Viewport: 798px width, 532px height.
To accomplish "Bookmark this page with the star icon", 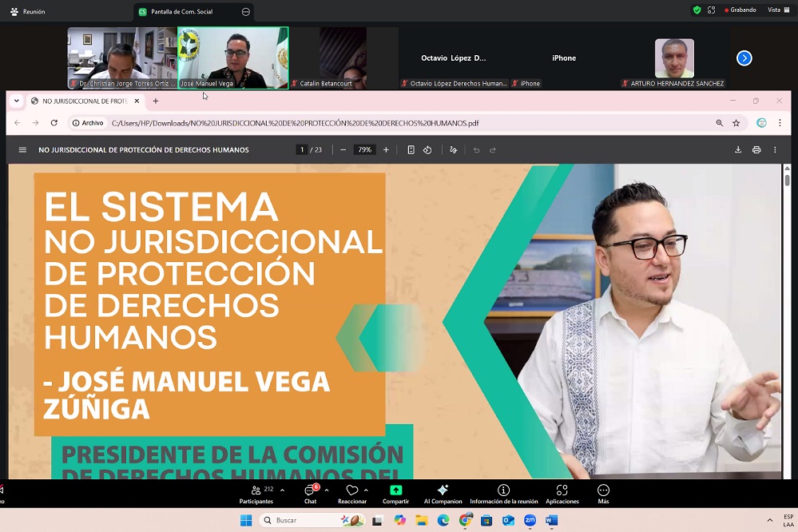I will pyautogui.click(x=736, y=123).
